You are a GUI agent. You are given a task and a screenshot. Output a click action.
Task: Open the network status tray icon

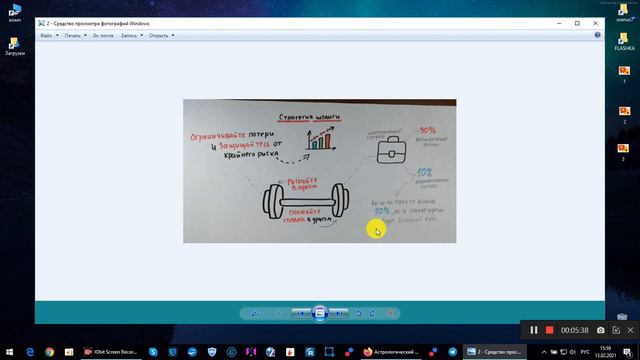tap(563, 352)
